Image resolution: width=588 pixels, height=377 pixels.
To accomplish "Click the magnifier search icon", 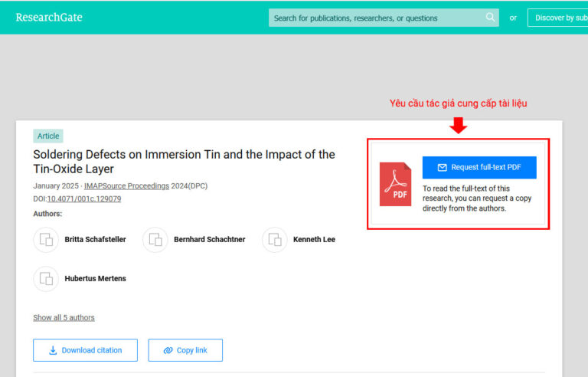I will point(490,18).
